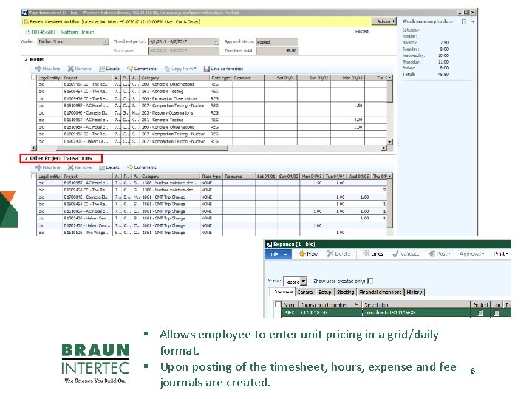Click the Timesheet total field
Image resolution: width=532 pixels, height=399 pixels.
[x=276, y=50]
